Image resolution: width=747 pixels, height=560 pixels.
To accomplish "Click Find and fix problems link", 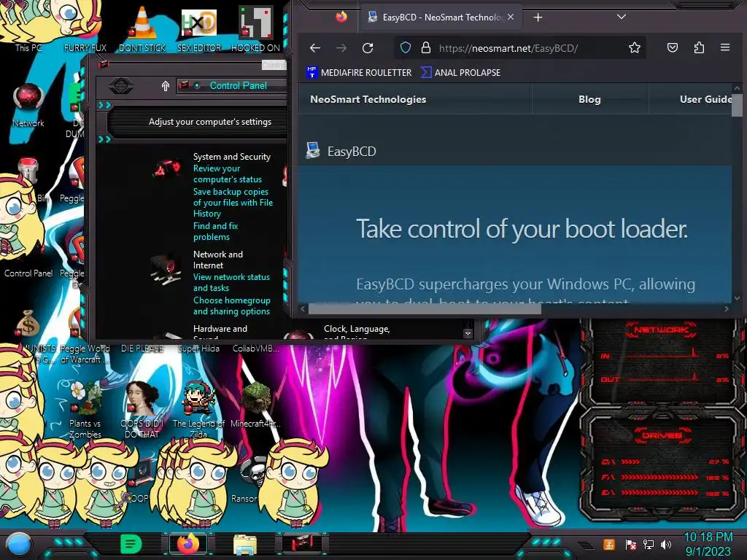I will 215,231.
